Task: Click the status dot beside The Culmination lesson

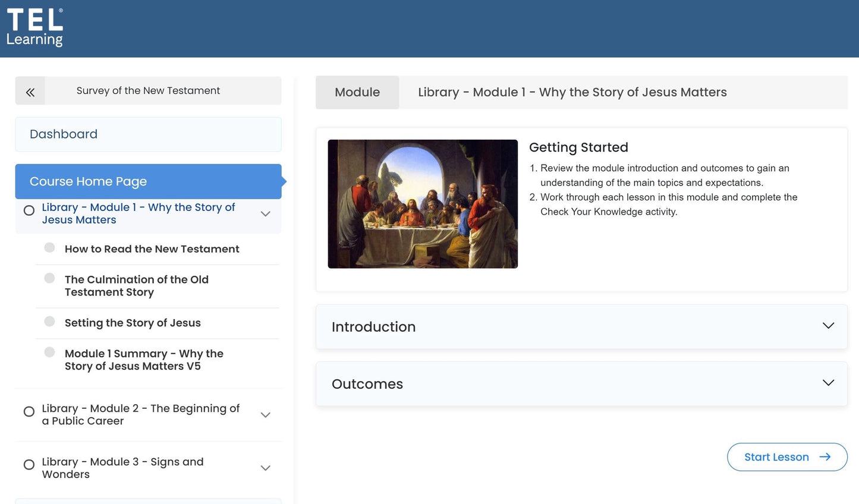Action: (49, 278)
